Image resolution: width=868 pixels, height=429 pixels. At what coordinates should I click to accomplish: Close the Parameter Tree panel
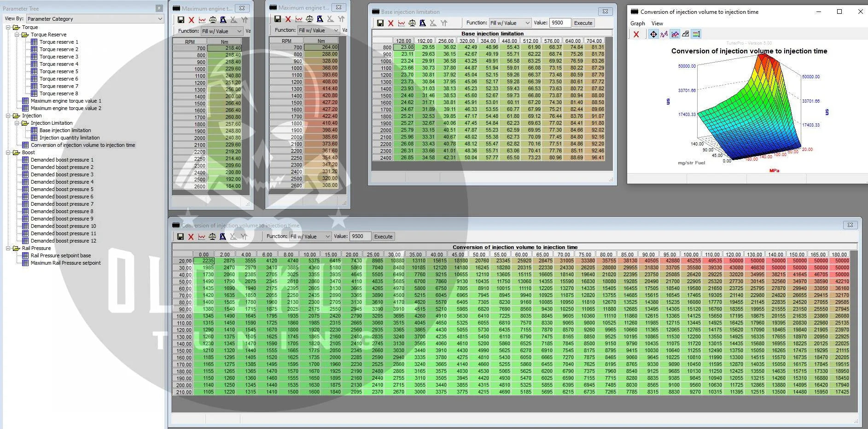tap(159, 8)
